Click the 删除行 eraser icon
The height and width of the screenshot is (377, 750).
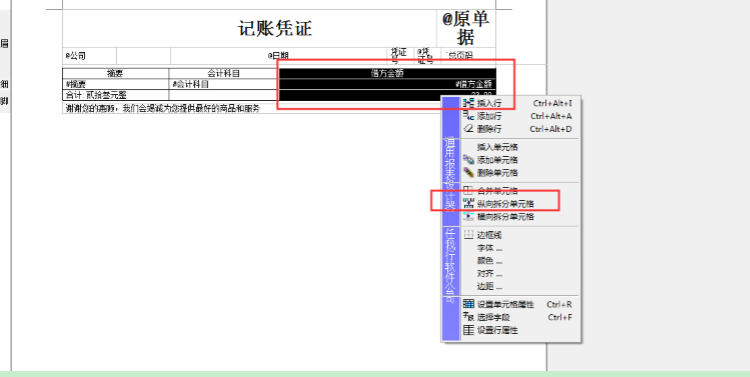(469, 129)
